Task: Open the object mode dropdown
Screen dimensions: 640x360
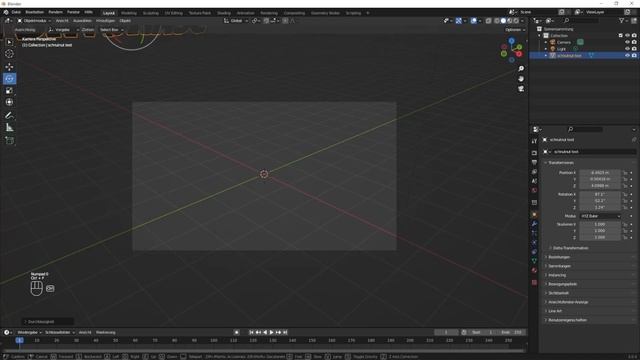Action: coord(34,20)
